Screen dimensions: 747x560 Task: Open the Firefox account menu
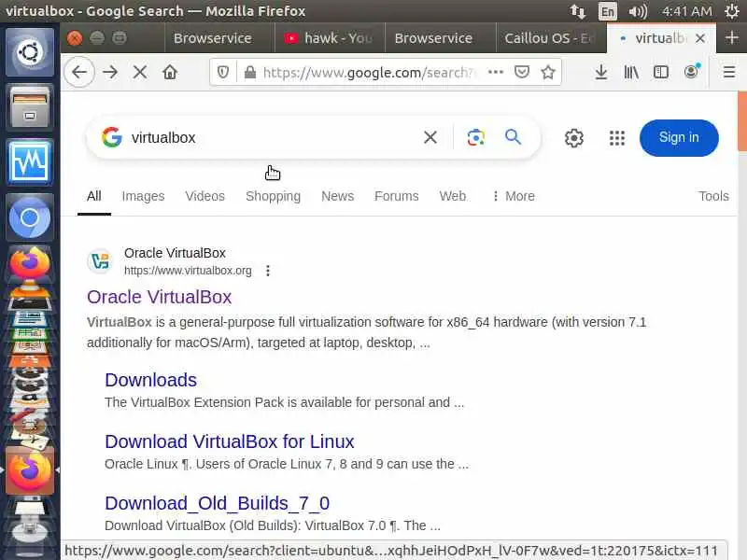point(691,72)
